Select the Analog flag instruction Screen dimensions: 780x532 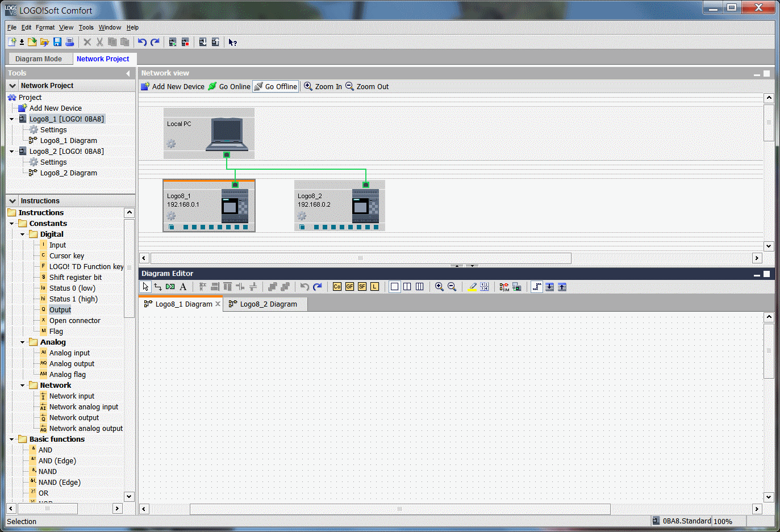click(68, 375)
